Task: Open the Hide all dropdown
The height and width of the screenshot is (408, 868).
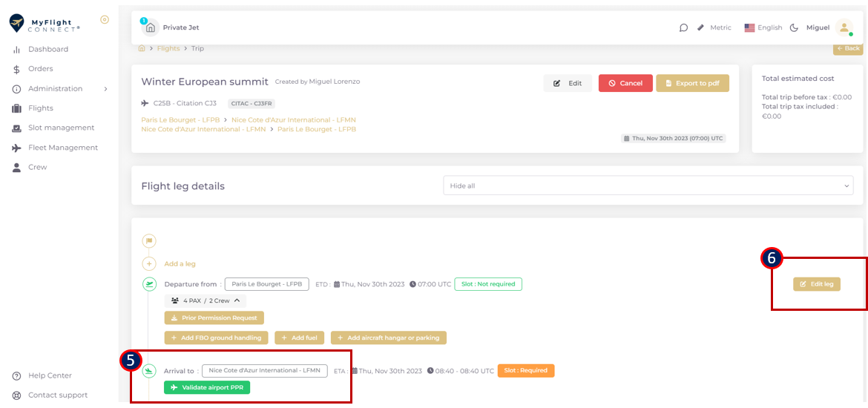Action: click(648, 185)
